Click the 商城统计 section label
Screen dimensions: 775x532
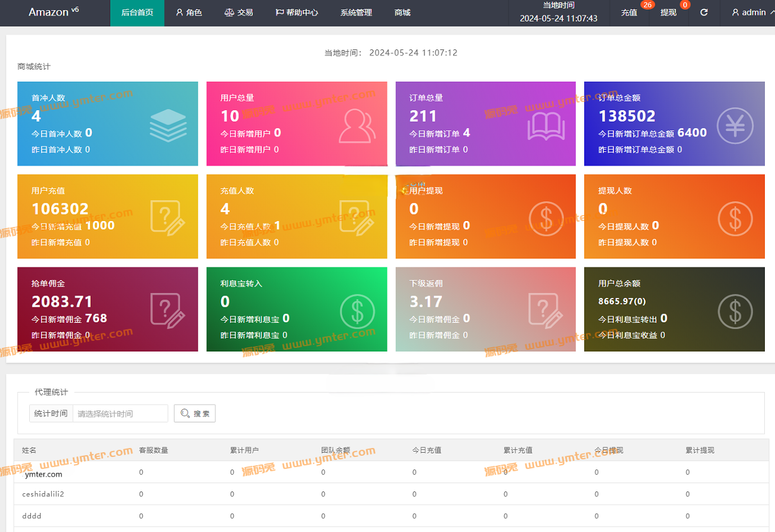click(34, 67)
